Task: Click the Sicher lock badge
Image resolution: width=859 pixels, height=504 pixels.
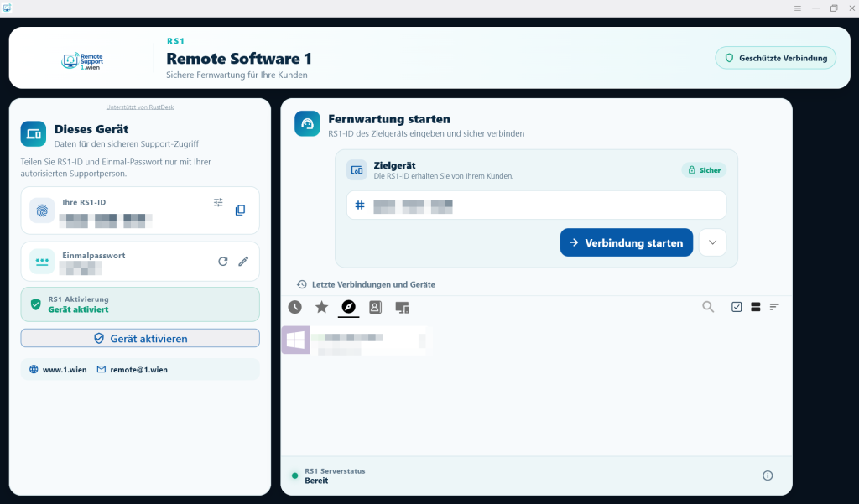Action: (x=704, y=170)
